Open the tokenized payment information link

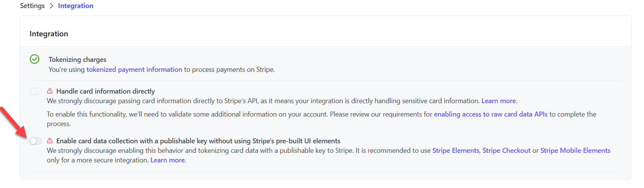click(134, 70)
